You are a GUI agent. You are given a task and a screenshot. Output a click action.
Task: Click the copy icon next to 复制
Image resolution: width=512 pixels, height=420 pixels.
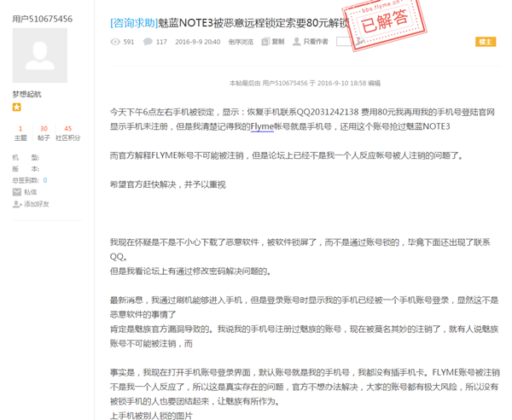pos(265,42)
